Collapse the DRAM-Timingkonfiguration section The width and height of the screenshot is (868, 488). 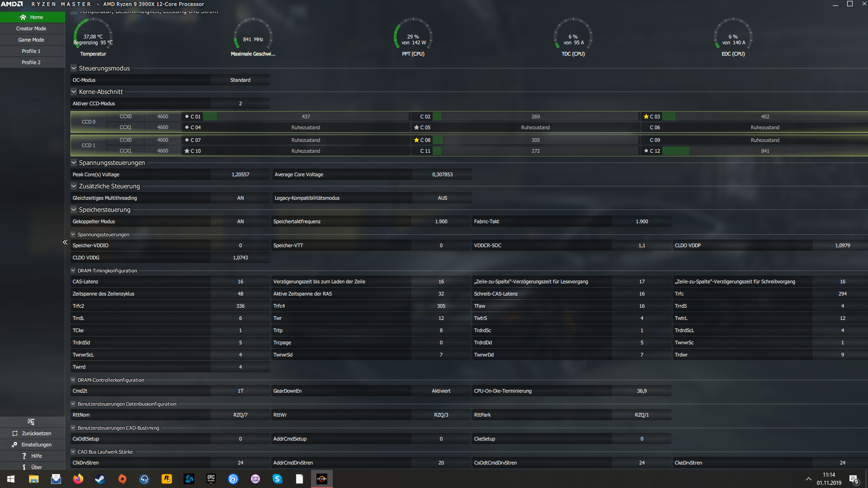73,271
